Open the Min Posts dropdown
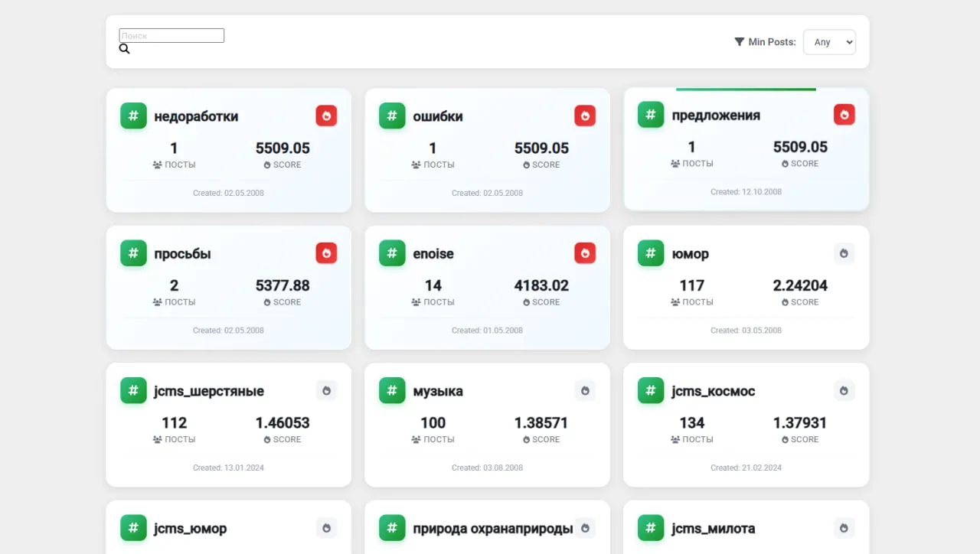Viewport: 980px width, 554px height. tap(829, 42)
